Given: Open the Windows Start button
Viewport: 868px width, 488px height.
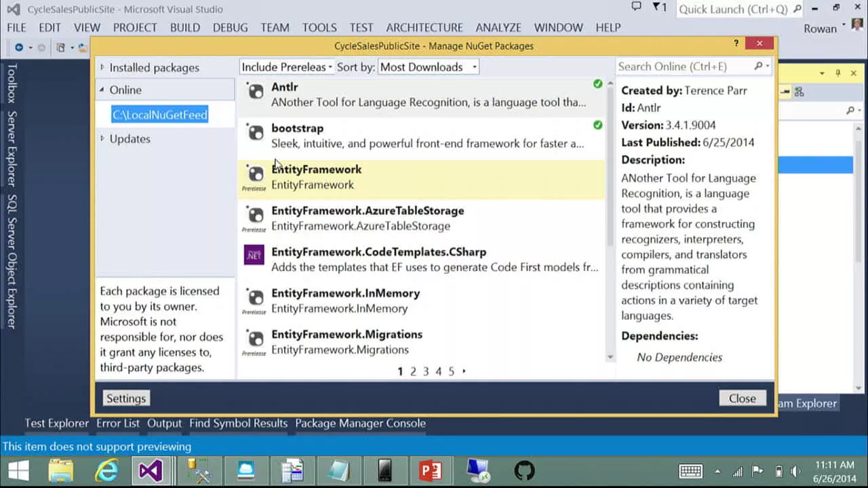Looking at the screenshot, I should click(18, 470).
